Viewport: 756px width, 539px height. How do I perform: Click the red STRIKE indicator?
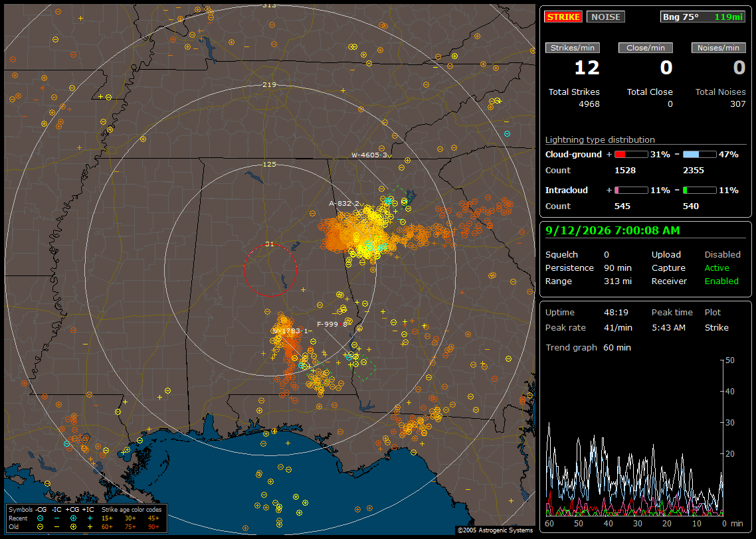tap(563, 17)
